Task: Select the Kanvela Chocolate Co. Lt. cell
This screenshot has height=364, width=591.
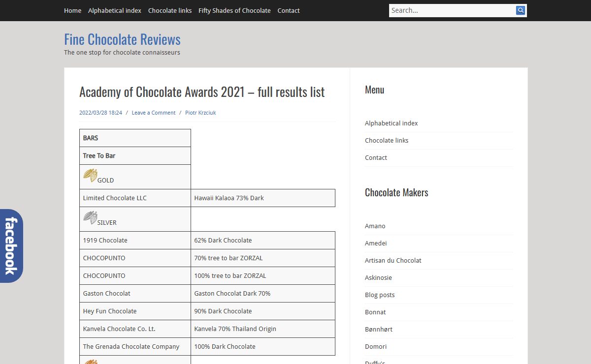Action: (135, 329)
